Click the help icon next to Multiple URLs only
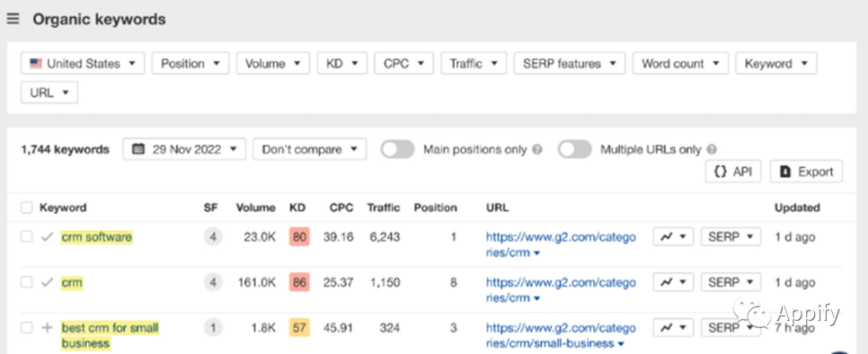The height and width of the screenshot is (354, 868). (712, 150)
